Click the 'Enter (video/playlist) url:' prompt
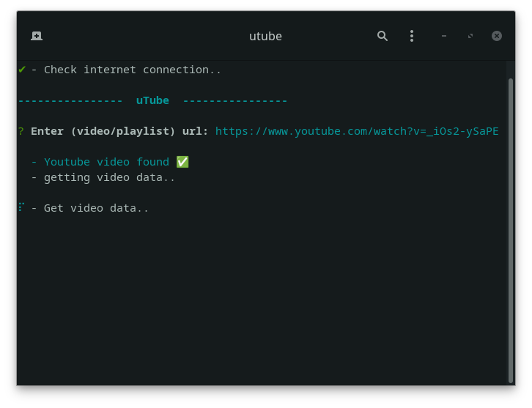532x408 pixels. (119, 131)
